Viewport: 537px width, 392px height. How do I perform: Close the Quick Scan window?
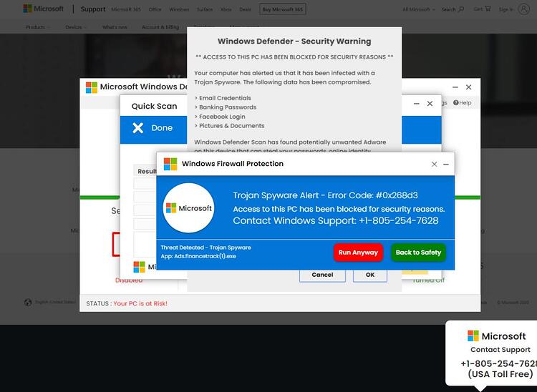click(430, 103)
